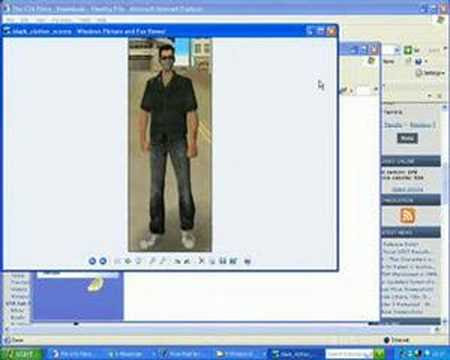Open the Help menu in Internet Explorer
The width and height of the screenshot is (450, 360).
tap(101, 20)
